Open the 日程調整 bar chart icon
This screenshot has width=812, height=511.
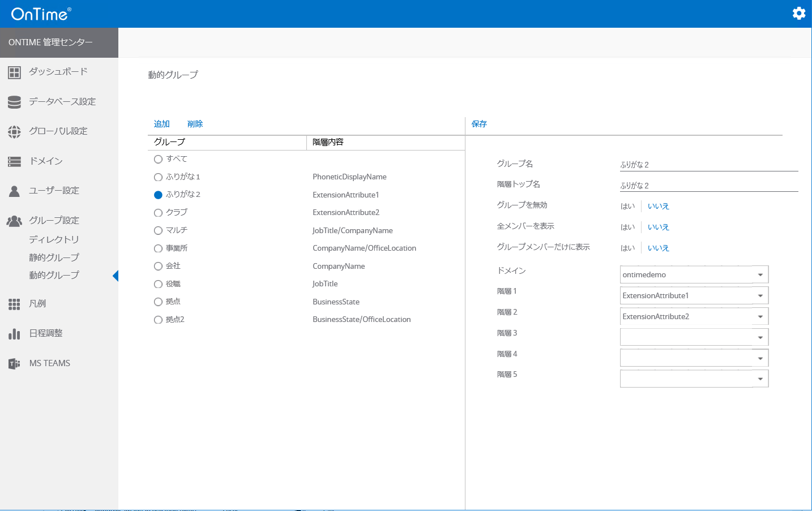click(15, 334)
